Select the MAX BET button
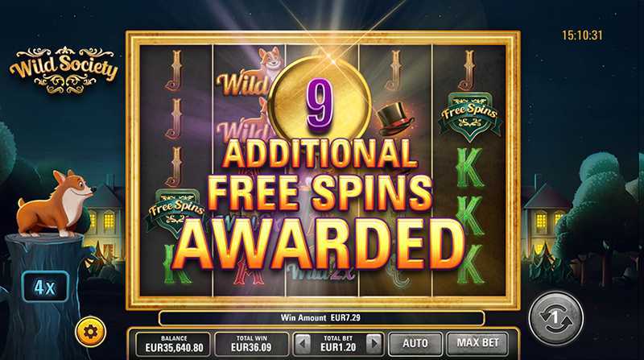This screenshot has height=360, width=644. [477, 343]
